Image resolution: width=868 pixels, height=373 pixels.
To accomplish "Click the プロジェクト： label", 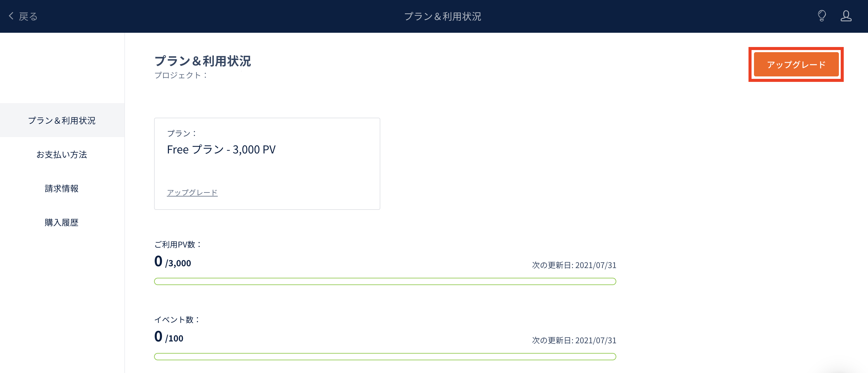I will pos(181,75).
